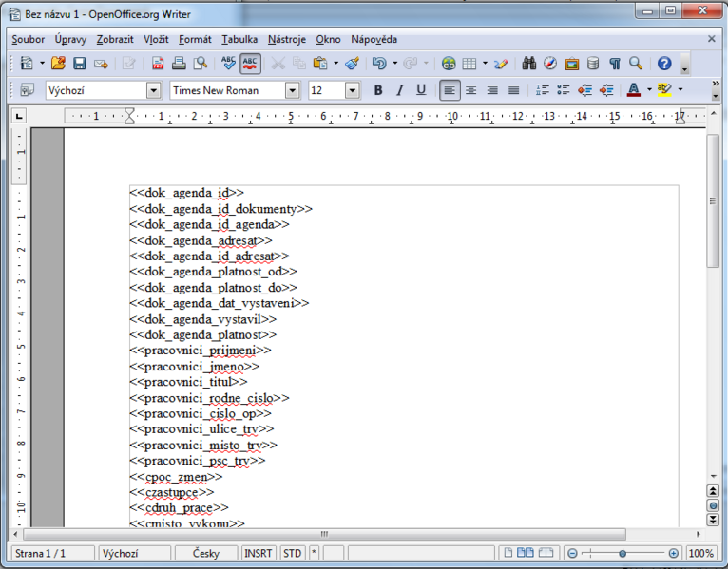The image size is (728, 569).
Task: Open a file with the Open icon
Action: [58, 63]
